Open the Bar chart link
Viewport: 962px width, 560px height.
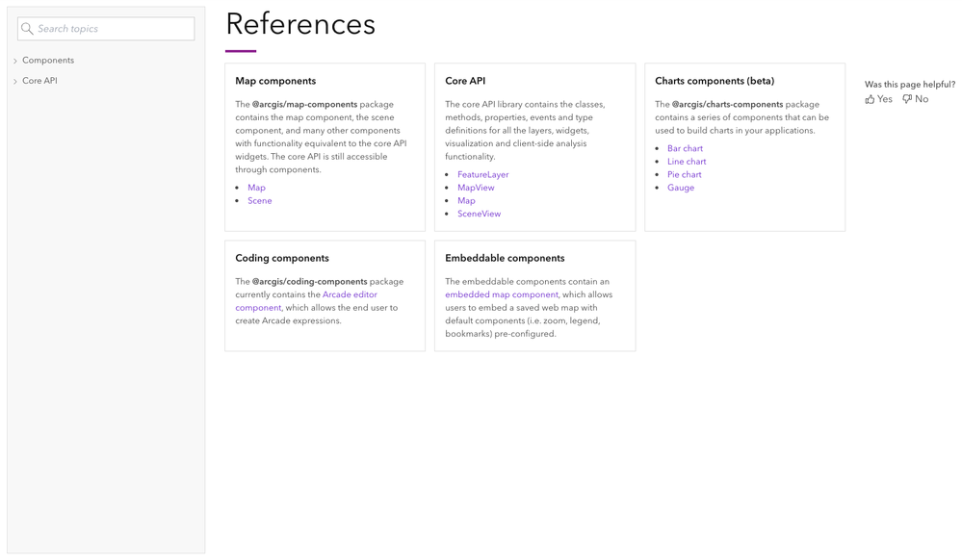click(x=685, y=149)
